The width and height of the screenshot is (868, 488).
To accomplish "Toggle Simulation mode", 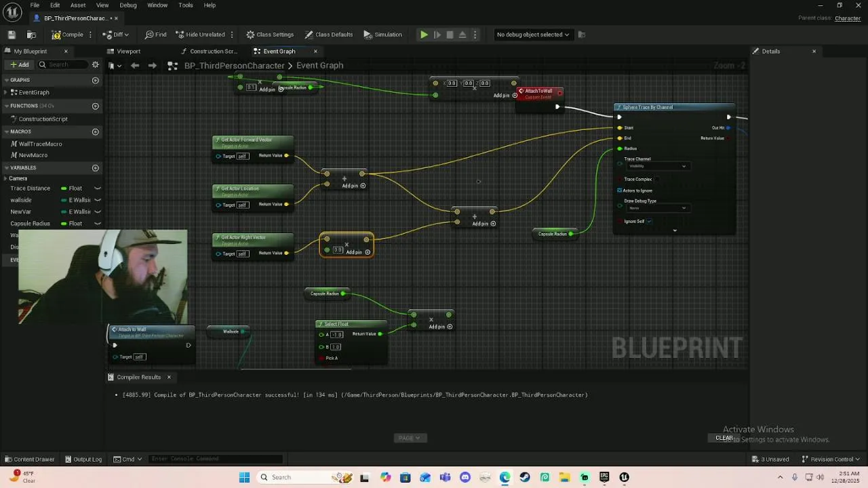I will tap(383, 35).
